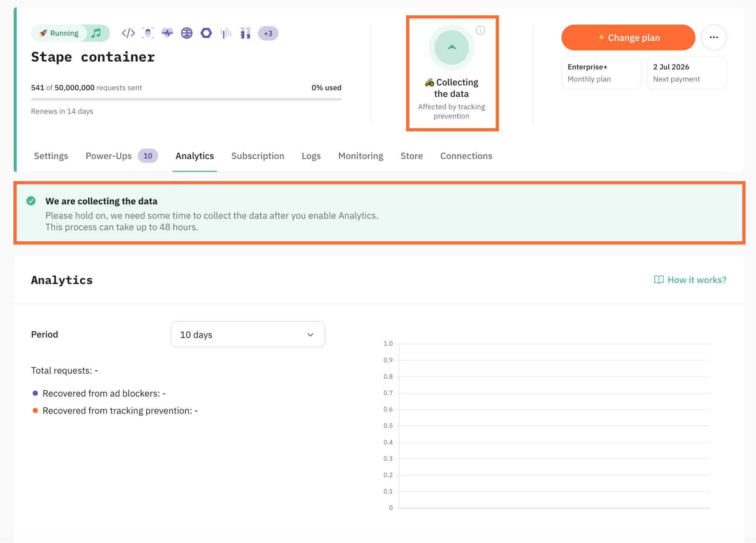Screen dimensions: 756x543
Task: Open the three-dots more options menu
Action: [714, 37]
